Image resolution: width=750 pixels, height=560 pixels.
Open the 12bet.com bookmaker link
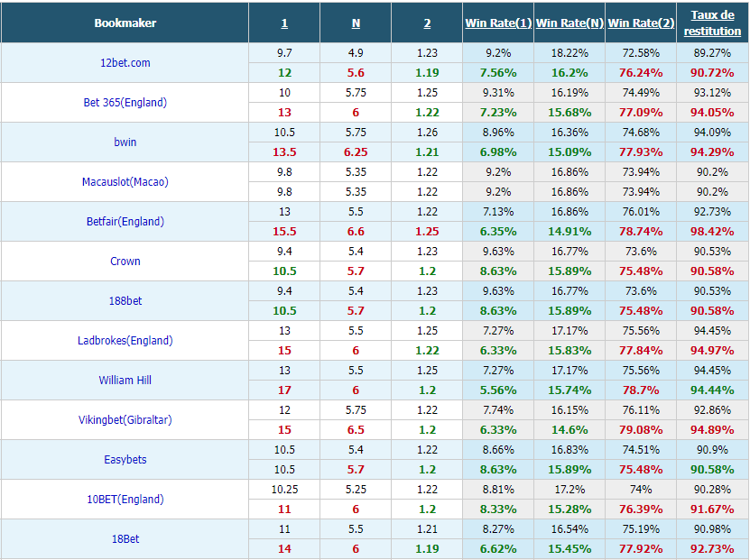(125, 62)
